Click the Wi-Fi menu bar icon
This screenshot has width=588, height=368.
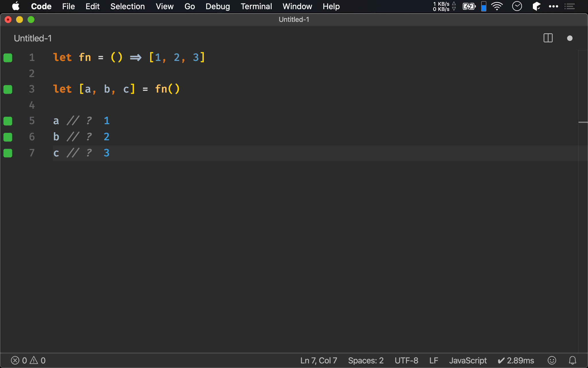[497, 6]
